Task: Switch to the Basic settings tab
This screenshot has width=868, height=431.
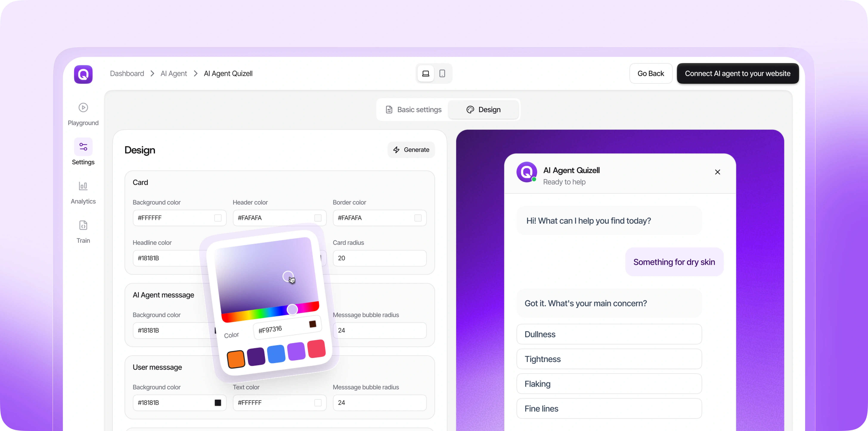Action: click(x=414, y=110)
